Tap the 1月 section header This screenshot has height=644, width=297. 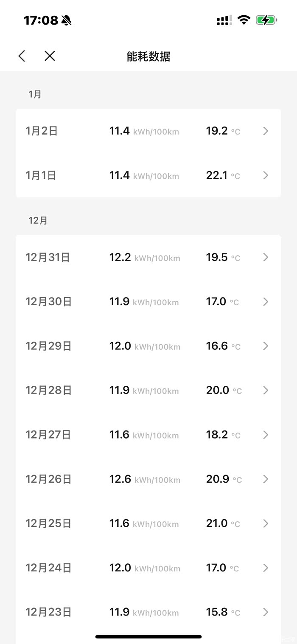pos(35,94)
